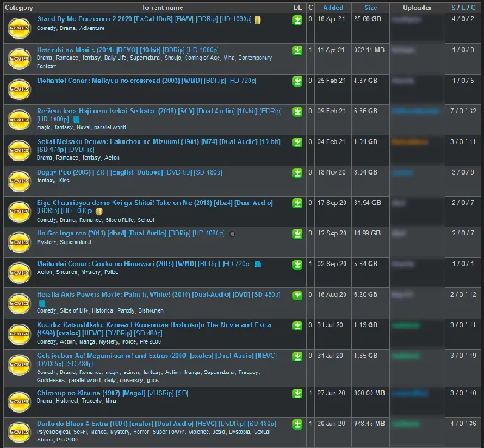This screenshot has width=484, height=448.
Task: Click the "16 Aug 20" date cell
Action: (332, 294)
